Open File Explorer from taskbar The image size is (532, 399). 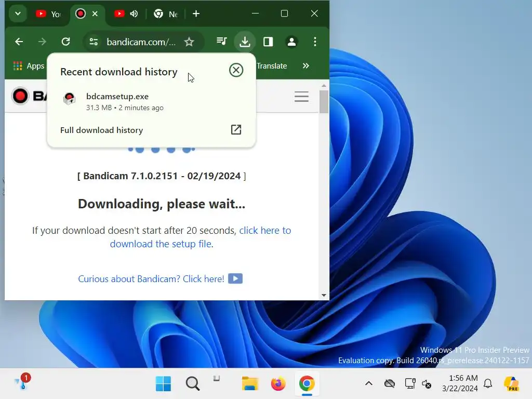(250, 384)
